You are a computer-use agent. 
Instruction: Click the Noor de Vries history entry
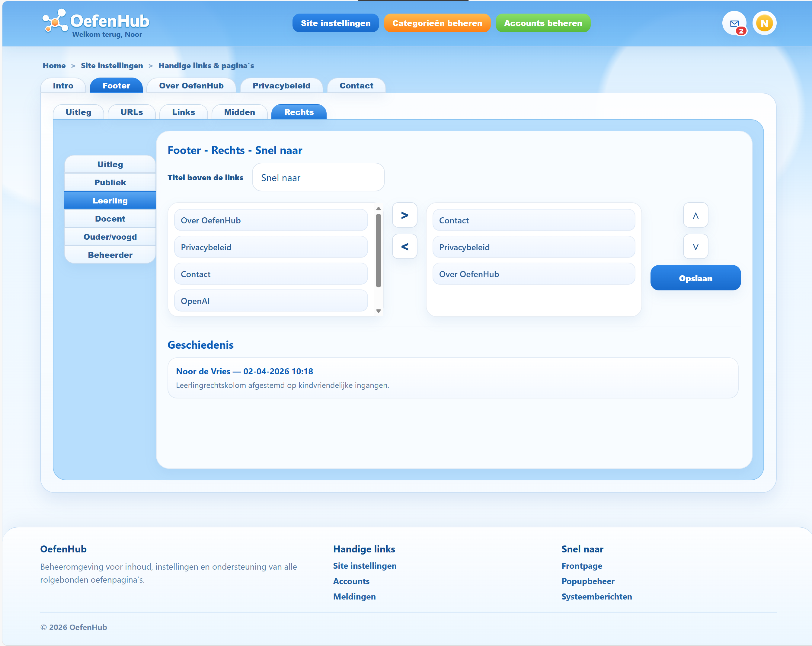pos(453,378)
